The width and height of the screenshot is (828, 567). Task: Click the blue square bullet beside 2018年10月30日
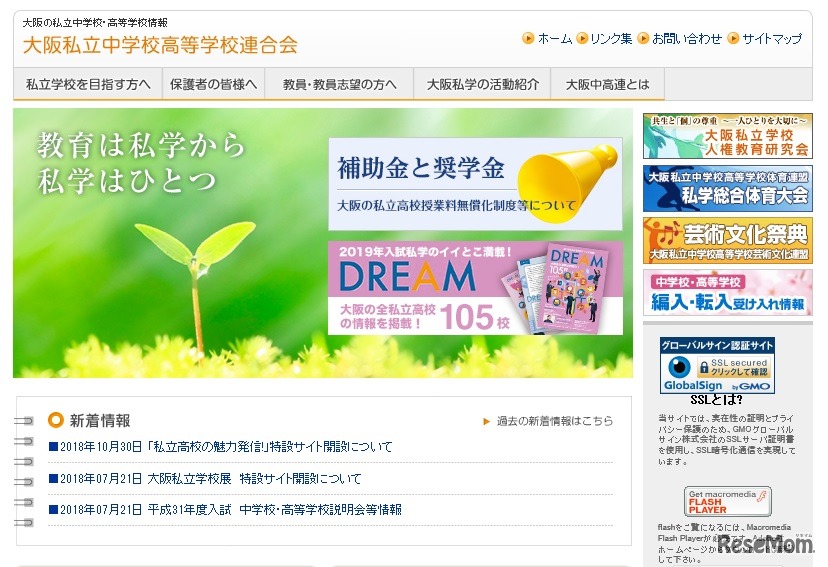[x=53, y=447]
